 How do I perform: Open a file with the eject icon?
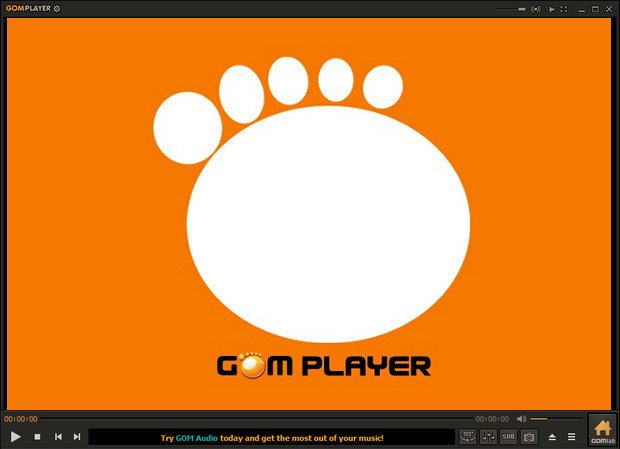552,437
